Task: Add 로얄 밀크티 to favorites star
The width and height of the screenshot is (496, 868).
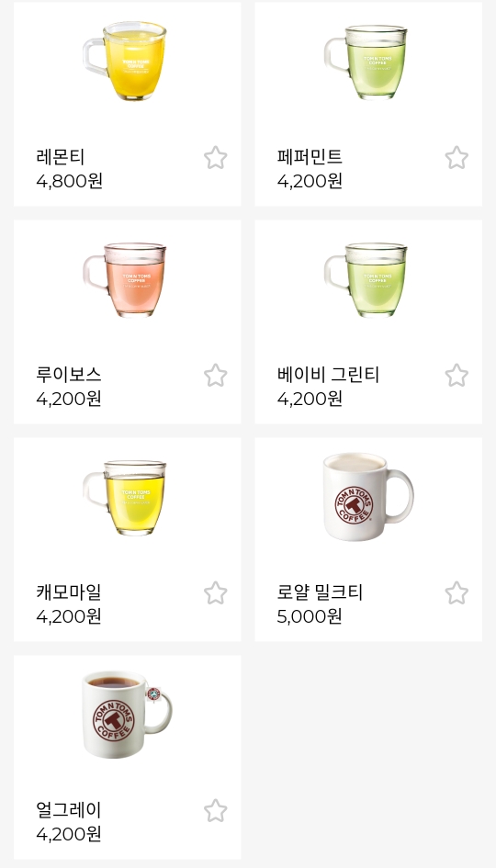Action: point(457,592)
